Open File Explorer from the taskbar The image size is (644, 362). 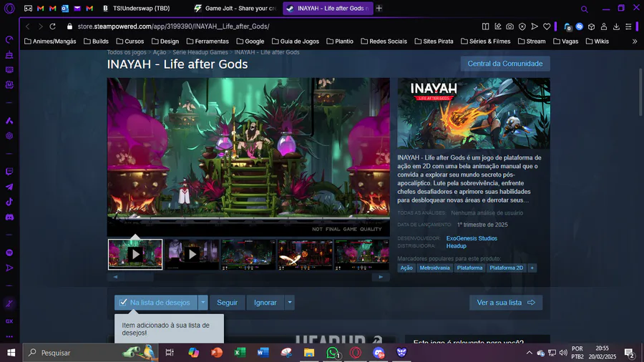(309, 353)
